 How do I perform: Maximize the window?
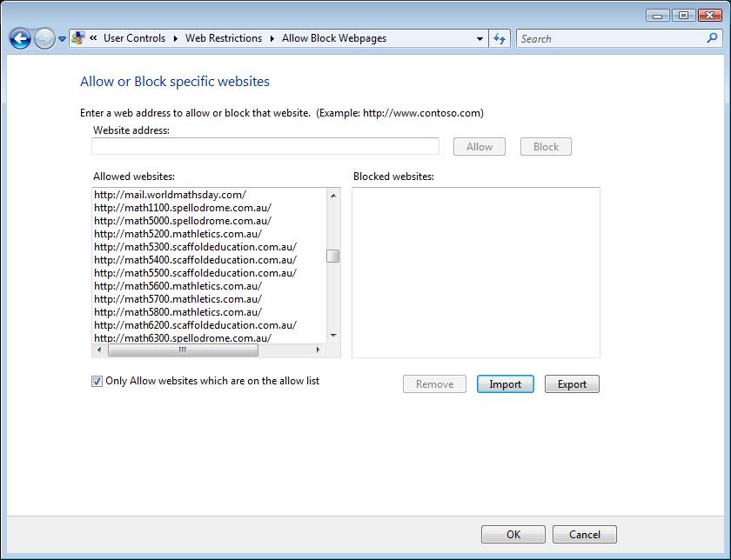[x=683, y=16]
